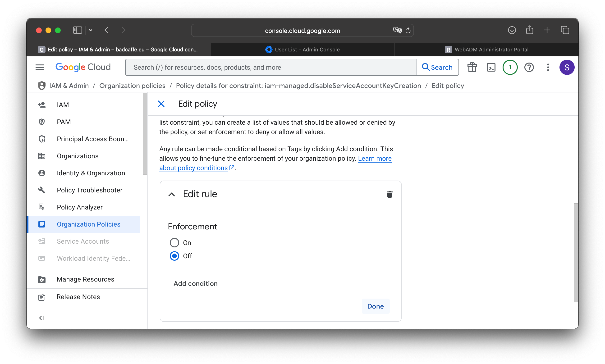The height and width of the screenshot is (364, 605).
Task: Click the main content vertical scrollbar
Action: [x=576, y=253]
